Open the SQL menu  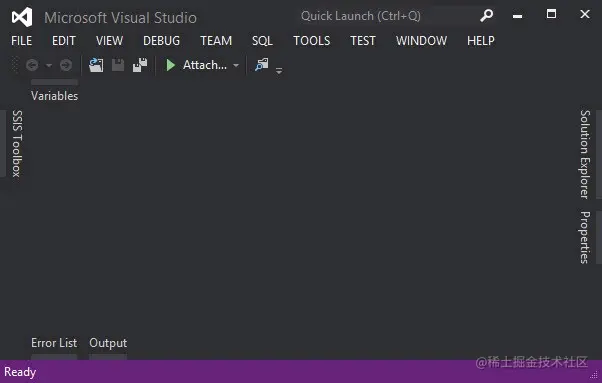point(262,41)
